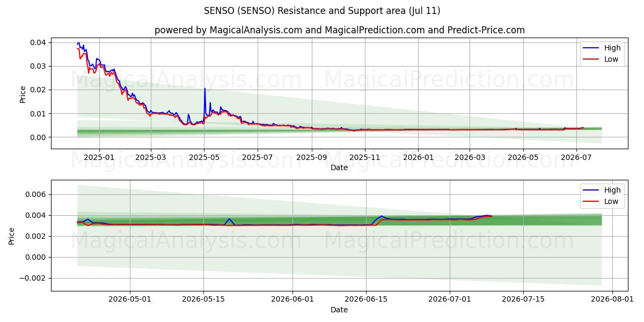
Task: Click the May 2025 price spike peak on the top chart
Action: (x=204, y=89)
